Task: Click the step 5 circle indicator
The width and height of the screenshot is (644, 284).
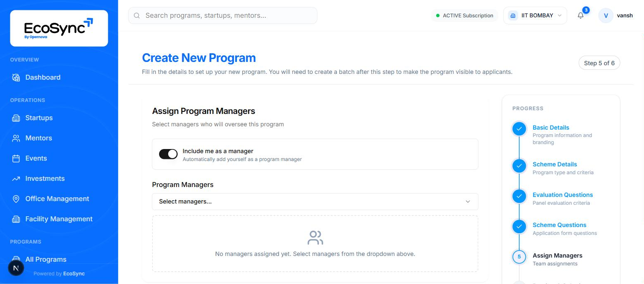Action: click(519, 257)
